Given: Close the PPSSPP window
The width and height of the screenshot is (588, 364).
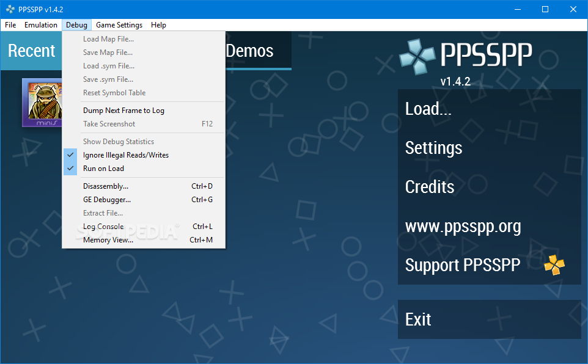Looking at the screenshot, I should [573, 9].
